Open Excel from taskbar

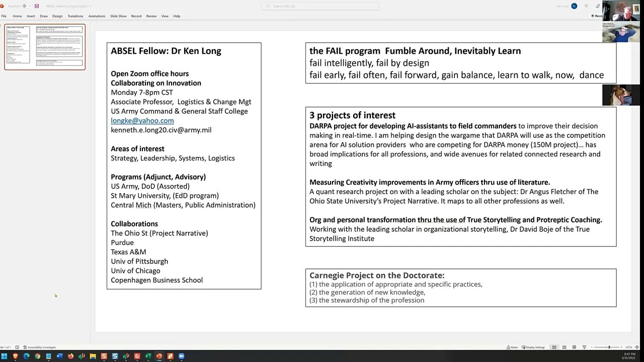[148, 356]
